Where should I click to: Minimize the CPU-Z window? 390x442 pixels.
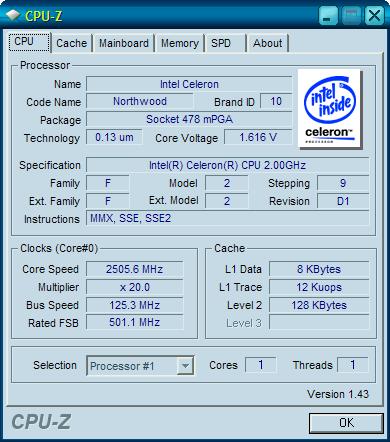click(328, 16)
